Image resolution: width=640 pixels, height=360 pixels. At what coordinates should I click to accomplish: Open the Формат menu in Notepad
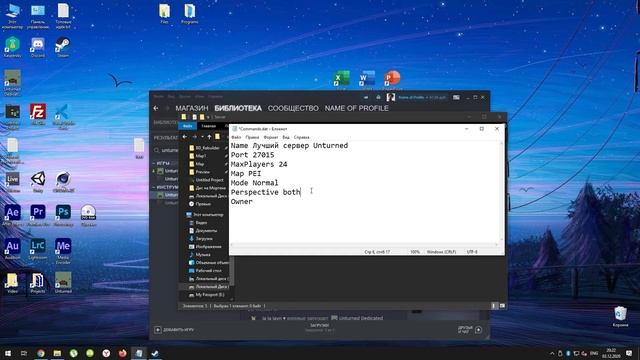(x=271, y=137)
